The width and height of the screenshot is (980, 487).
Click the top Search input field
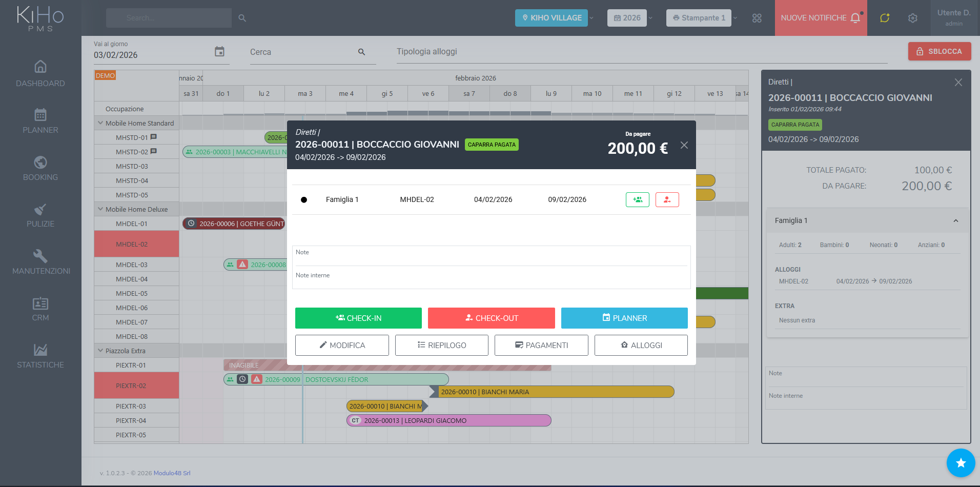[x=169, y=18]
